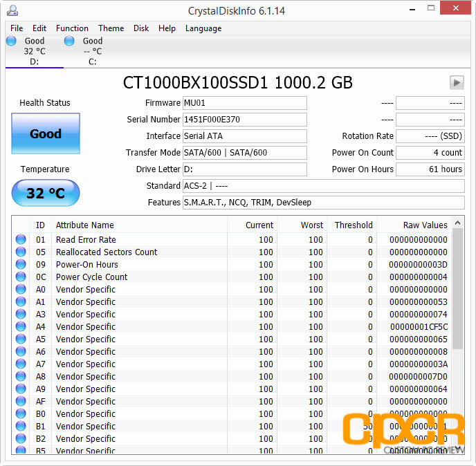Click the Raw Values column header

tap(414, 225)
